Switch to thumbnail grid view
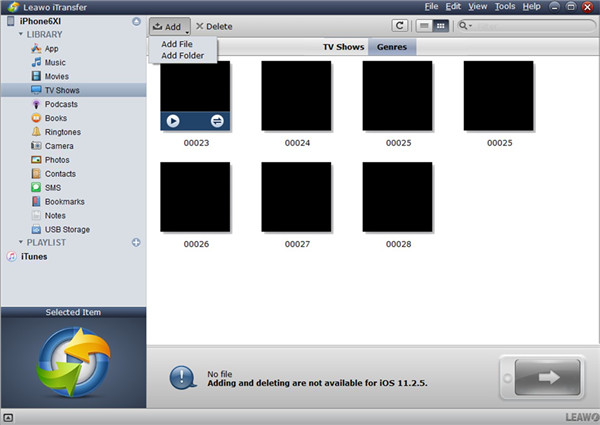 point(440,26)
